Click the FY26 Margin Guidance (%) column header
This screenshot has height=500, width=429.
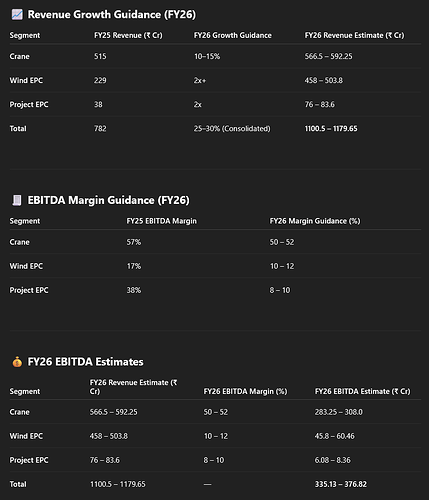pyautogui.click(x=315, y=221)
